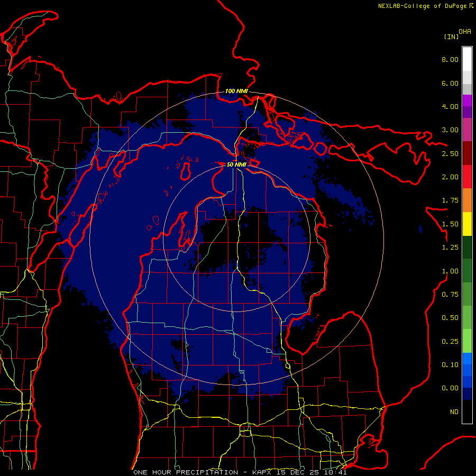
Task: Click the 1.75 legend value
Action: tap(450, 200)
